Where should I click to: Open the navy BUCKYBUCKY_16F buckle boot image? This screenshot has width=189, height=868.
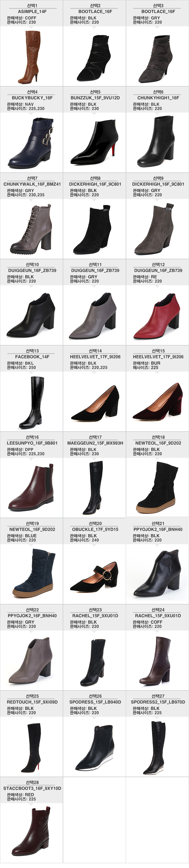(31, 143)
